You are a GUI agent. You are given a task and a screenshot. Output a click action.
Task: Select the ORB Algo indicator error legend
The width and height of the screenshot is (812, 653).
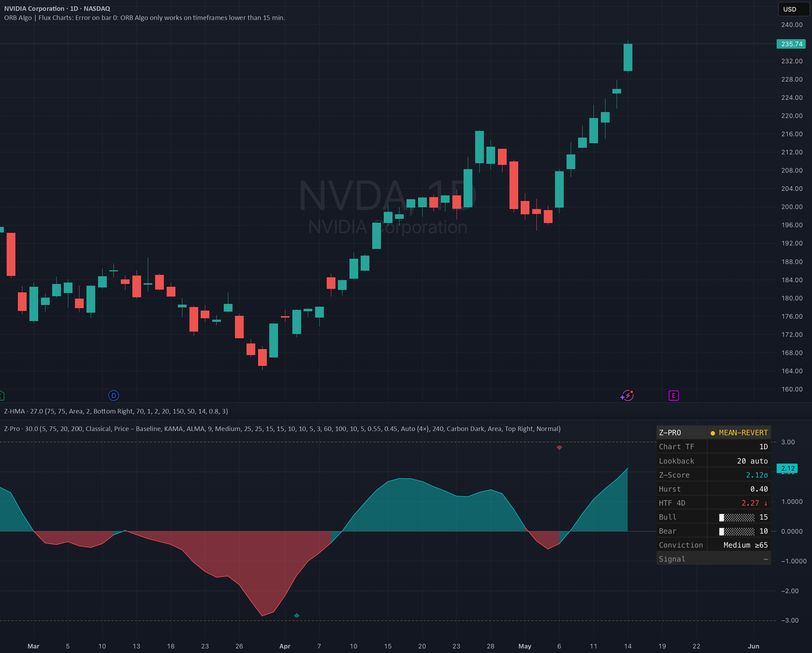(x=144, y=18)
